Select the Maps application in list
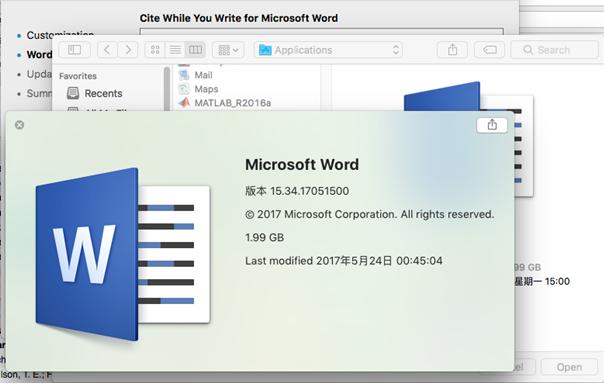 click(x=206, y=89)
